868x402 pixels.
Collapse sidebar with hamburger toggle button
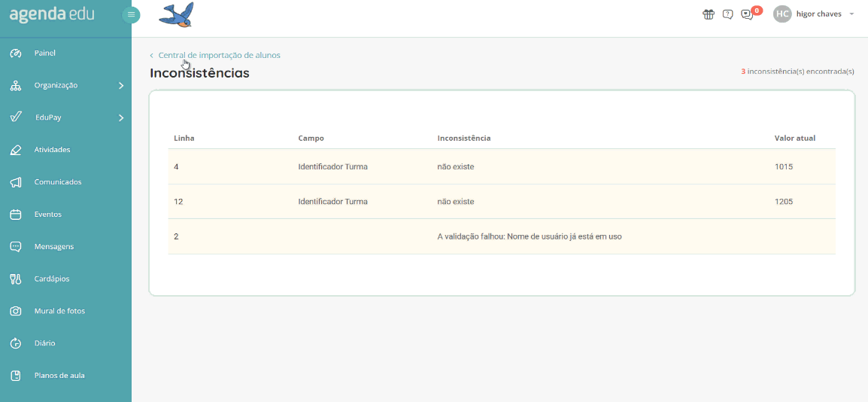click(x=132, y=14)
